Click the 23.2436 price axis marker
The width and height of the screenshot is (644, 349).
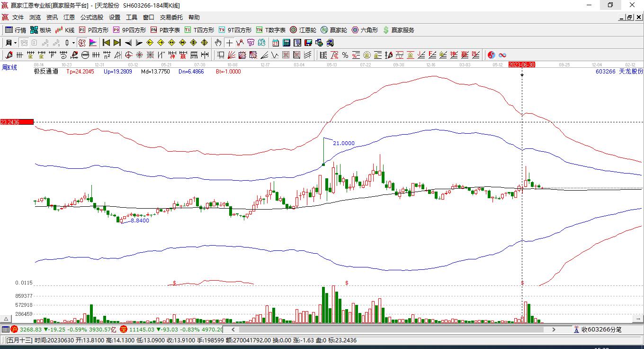pos(17,122)
